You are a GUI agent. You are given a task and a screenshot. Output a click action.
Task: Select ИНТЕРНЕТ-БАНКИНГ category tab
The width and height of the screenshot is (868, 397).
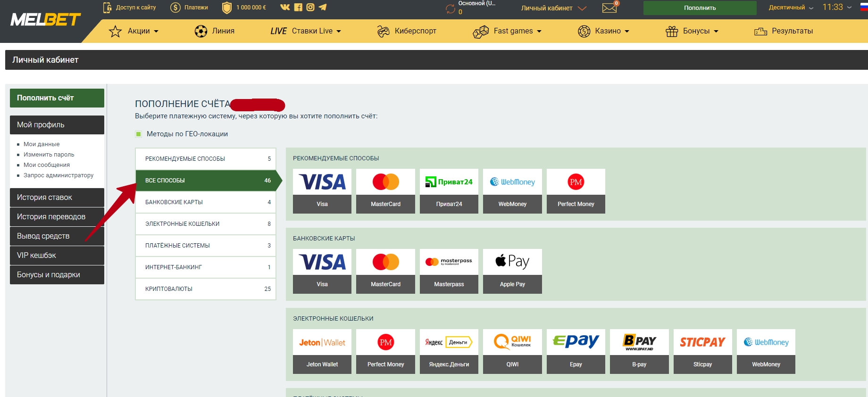click(x=206, y=267)
